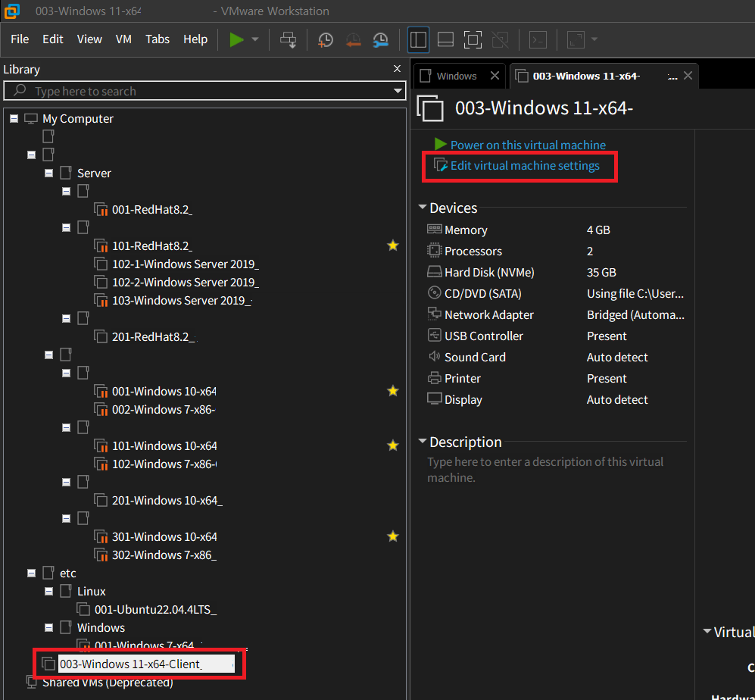Toggle the thumbnail bar view icon

click(445, 39)
